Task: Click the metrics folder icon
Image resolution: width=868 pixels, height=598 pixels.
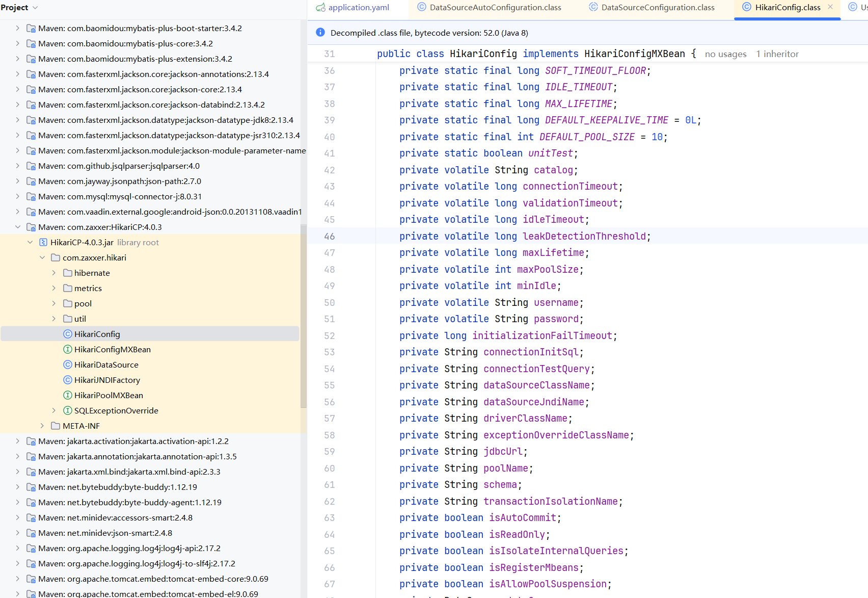Action: point(68,288)
